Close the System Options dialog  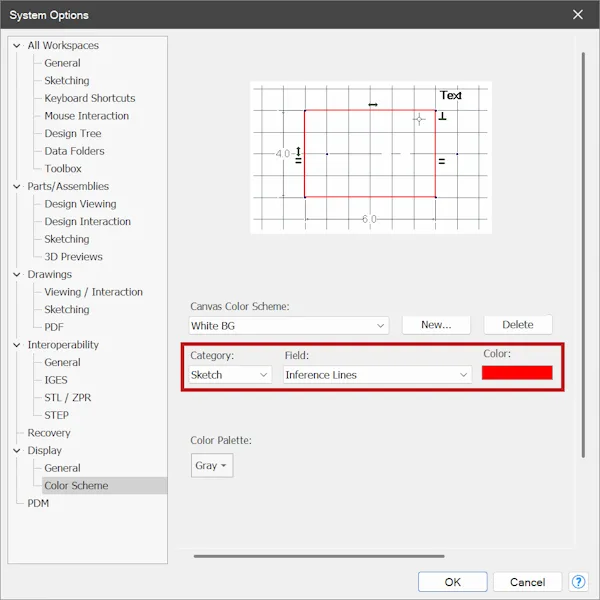click(578, 15)
